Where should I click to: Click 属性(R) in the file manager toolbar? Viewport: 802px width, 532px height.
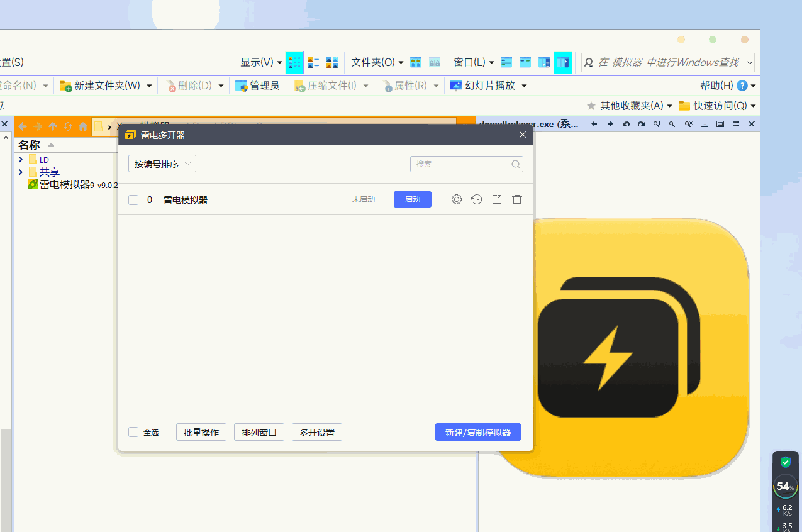coord(404,86)
